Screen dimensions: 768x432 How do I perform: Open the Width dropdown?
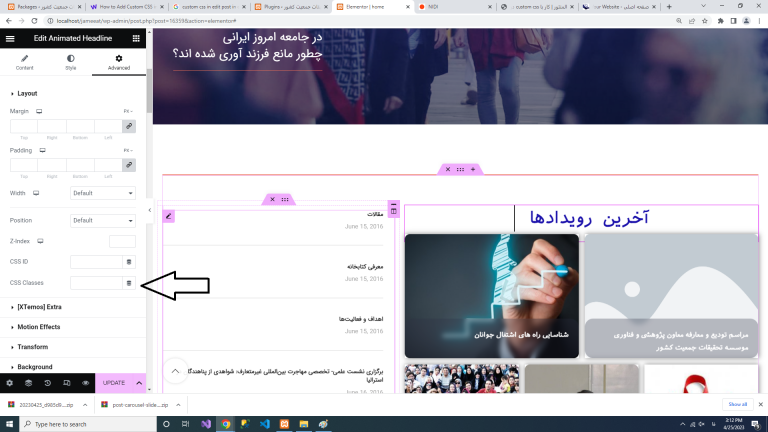[x=103, y=193]
